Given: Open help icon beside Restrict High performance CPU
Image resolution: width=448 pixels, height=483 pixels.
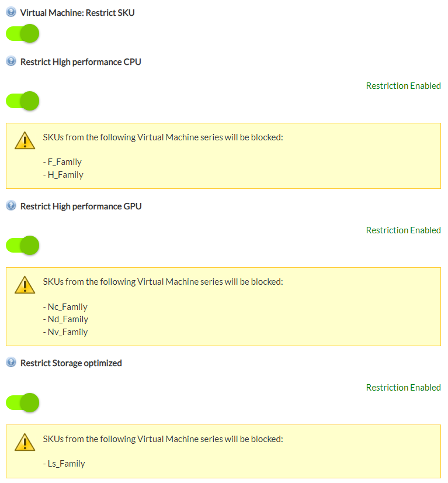Looking at the screenshot, I should point(11,61).
